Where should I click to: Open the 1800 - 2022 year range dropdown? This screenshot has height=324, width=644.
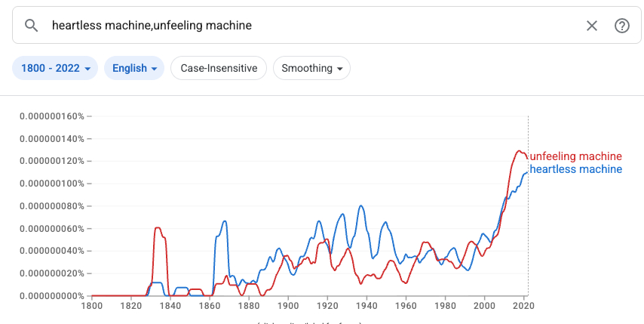coord(55,68)
